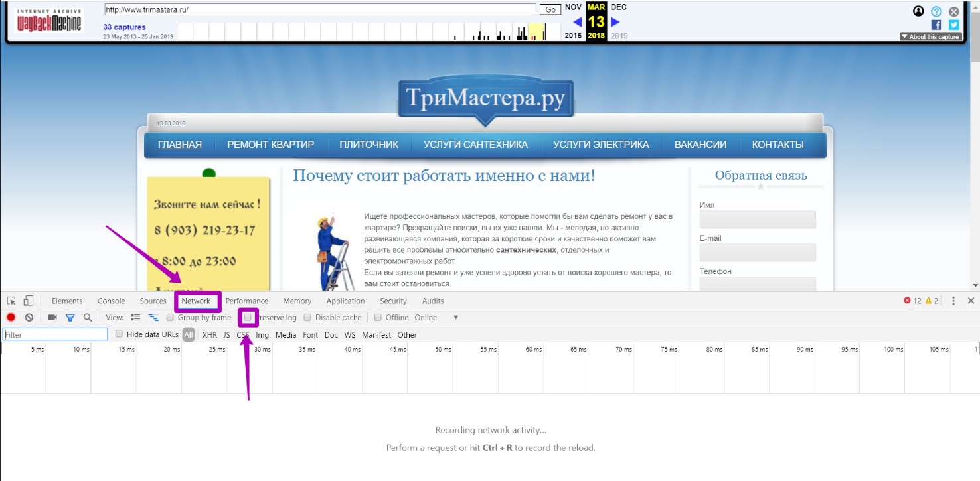This screenshot has width=980, height=481.
Task: Filter requests by WS
Action: [349, 335]
